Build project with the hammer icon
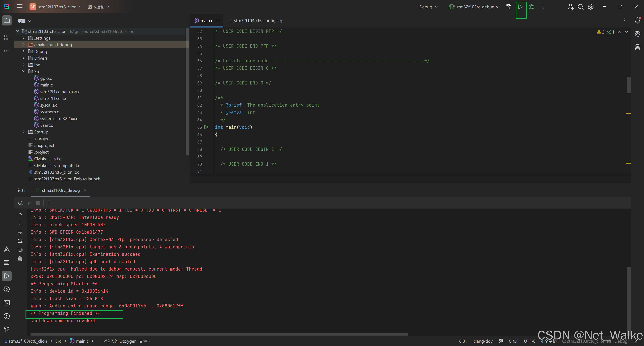Image resolution: width=644 pixels, height=346 pixels. point(508,7)
